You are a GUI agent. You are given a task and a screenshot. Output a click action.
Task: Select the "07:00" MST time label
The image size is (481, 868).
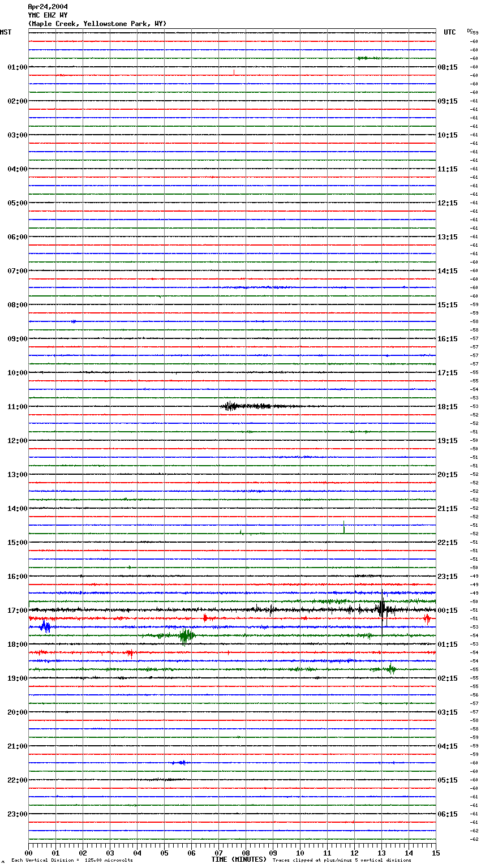pos(17,270)
